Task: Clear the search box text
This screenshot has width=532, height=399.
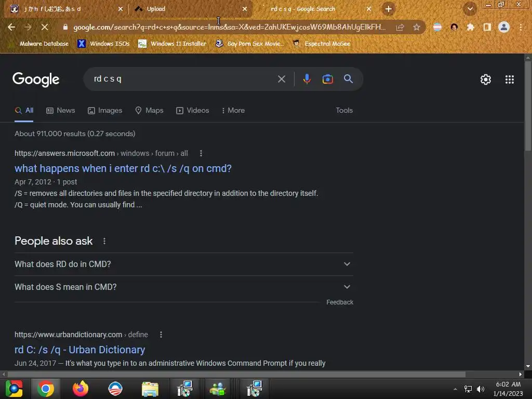Action: pyautogui.click(x=281, y=79)
